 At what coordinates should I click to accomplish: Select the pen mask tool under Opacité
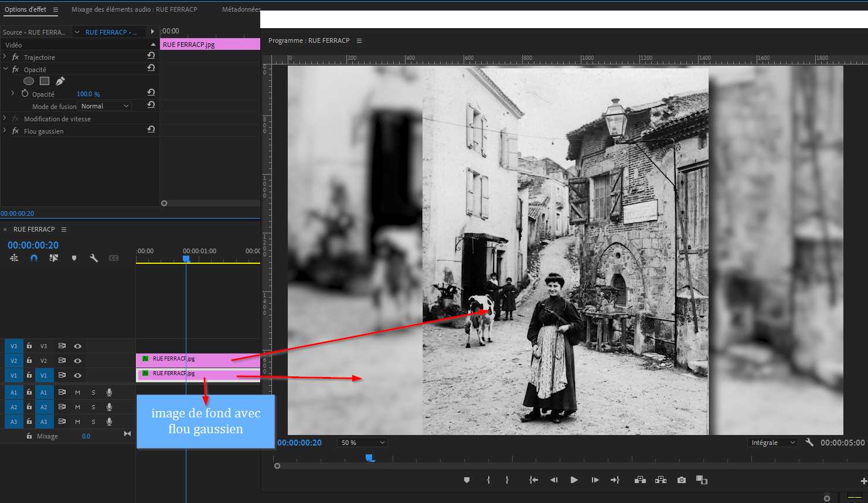pyautogui.click(x=60, y=81)
